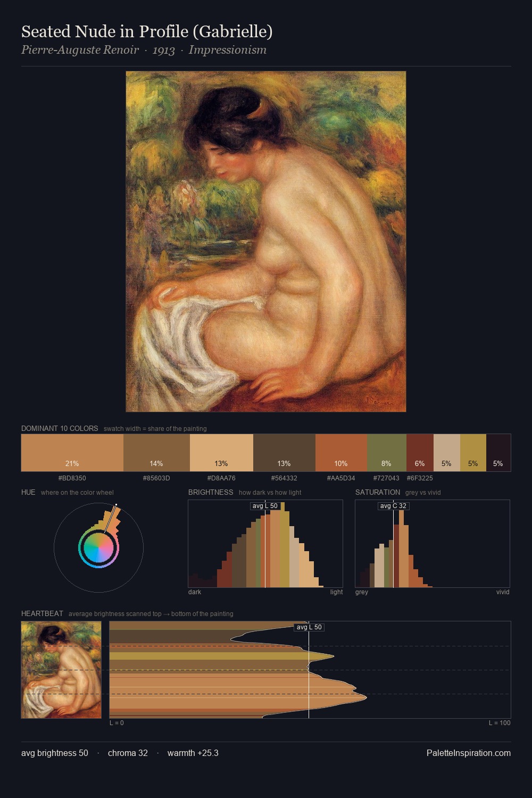Click the 'avg L 50' heartbeat label
The width and height of the screenshot is (532, 798).
tap(309, 627)
